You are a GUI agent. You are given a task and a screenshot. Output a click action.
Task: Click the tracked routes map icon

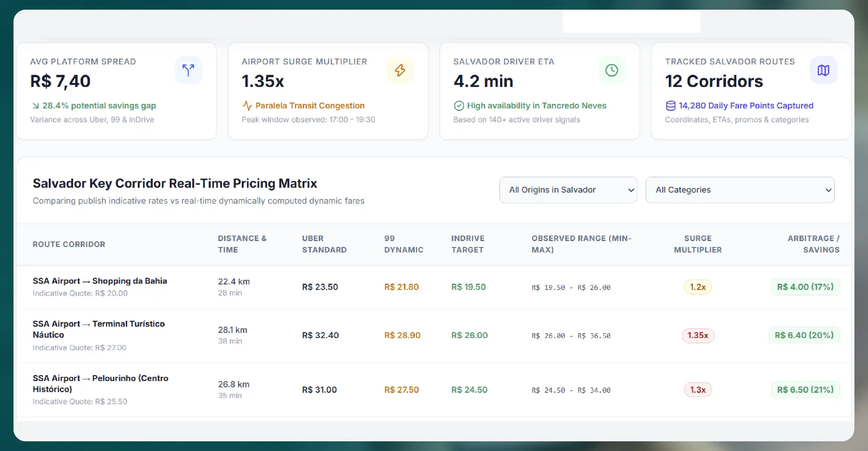[823, 70]
